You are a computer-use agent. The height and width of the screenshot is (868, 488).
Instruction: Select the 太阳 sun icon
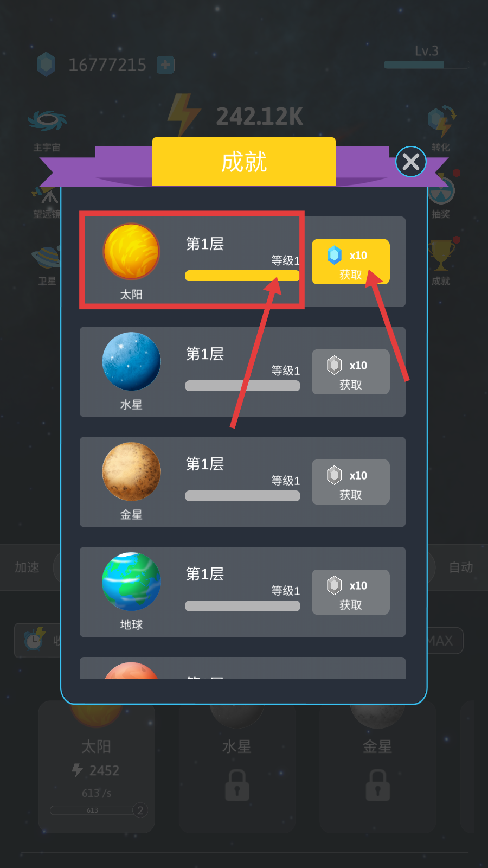click(131, 252)
